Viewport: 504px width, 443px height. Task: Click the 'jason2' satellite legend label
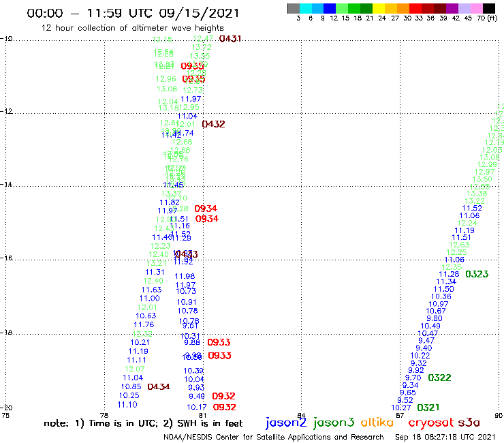(x=286, y=423)
